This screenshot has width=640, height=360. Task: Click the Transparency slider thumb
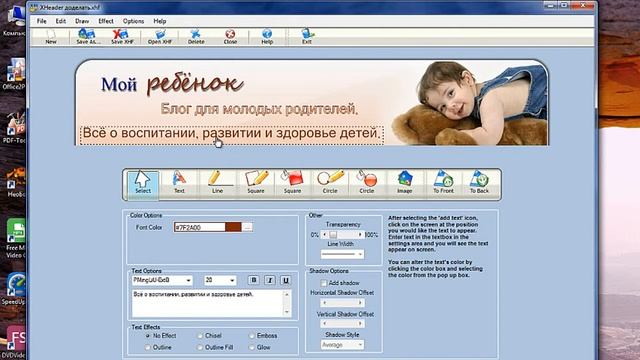[333, 235]
